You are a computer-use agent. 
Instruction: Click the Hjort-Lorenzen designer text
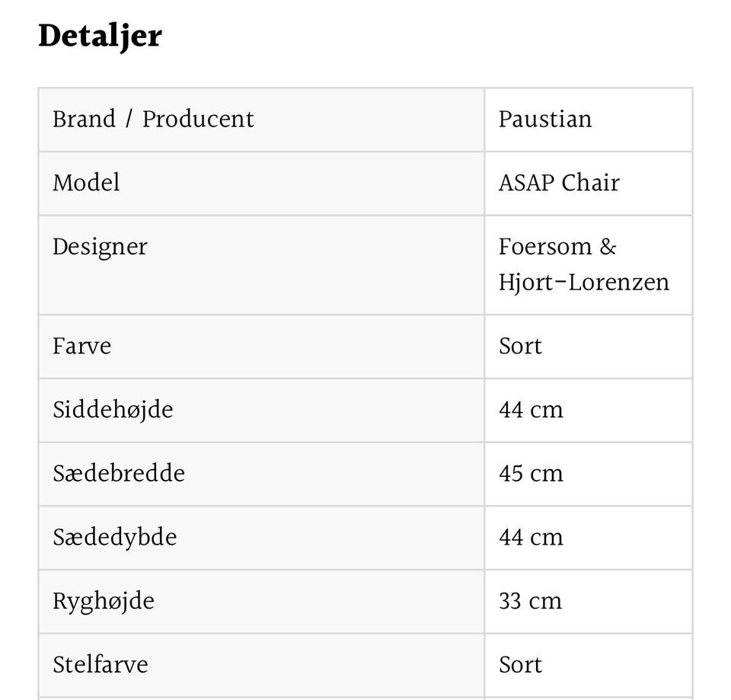pyautogui.click(x=583, y=283)
